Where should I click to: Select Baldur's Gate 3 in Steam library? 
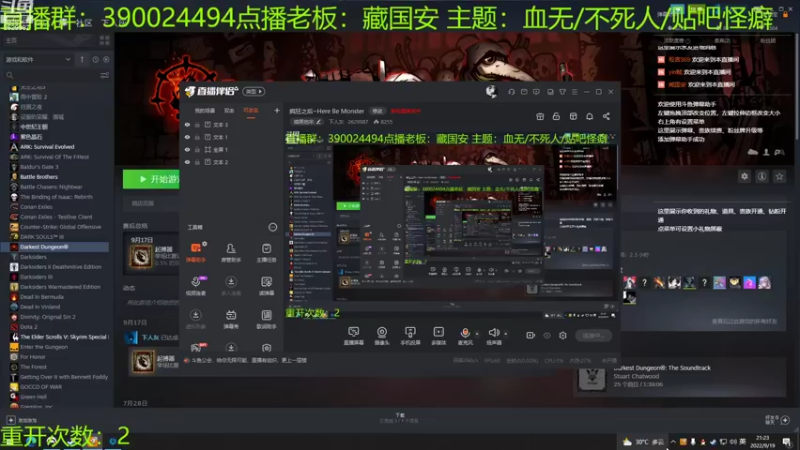pyautogui.click(x=39, y=167)
